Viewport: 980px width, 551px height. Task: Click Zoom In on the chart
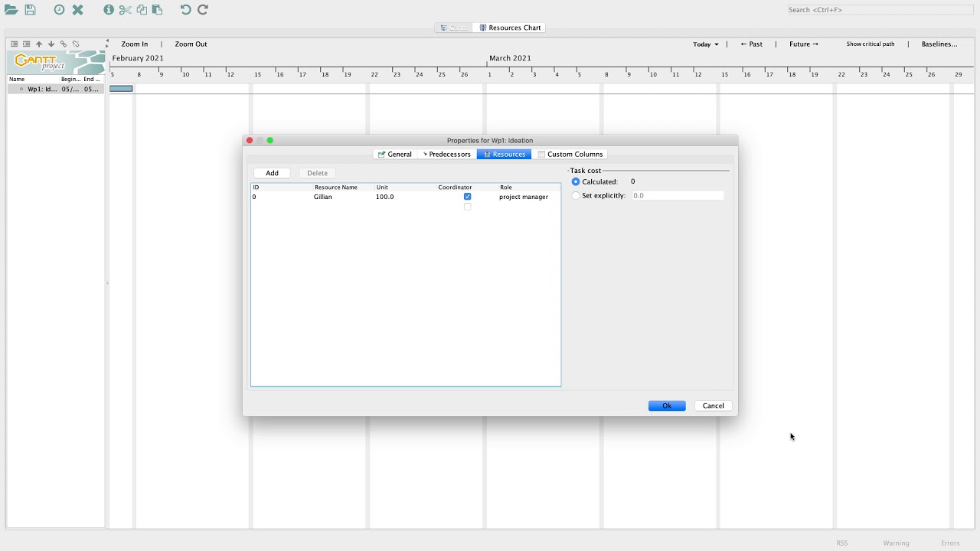click(x=135, y=44)
